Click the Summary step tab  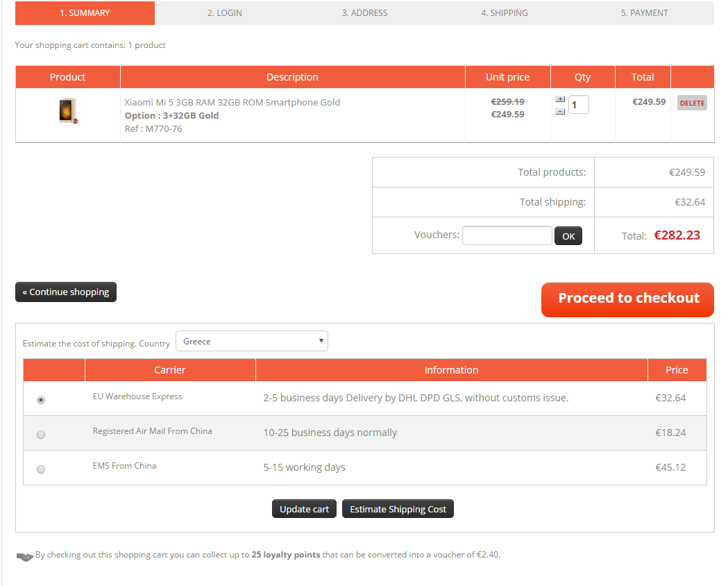[x=85, y=13]
